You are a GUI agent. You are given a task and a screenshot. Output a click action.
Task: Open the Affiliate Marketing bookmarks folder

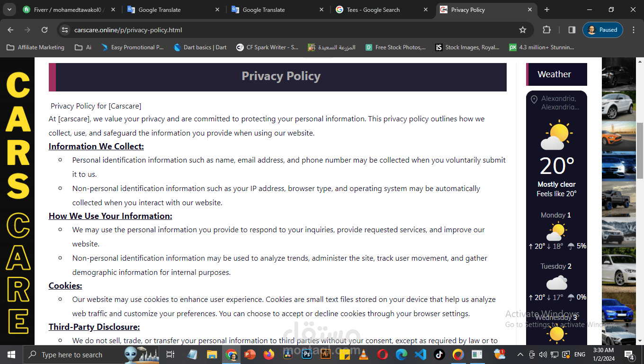point(36,47)
